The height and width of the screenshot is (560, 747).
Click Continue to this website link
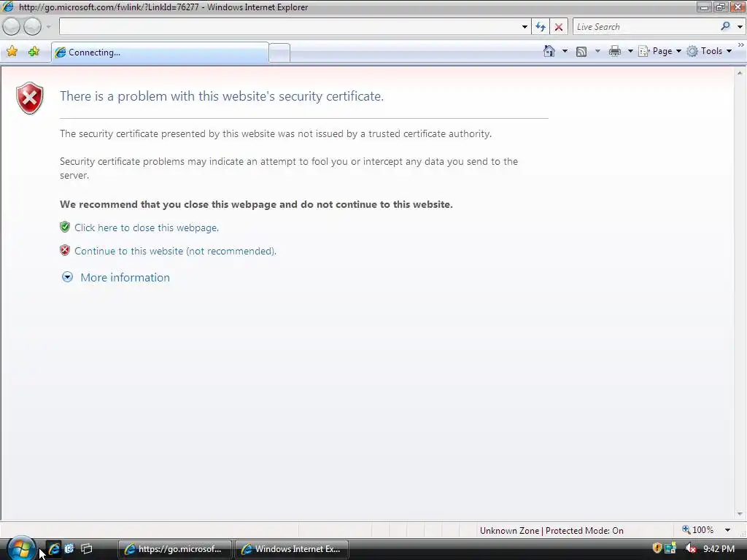coord(175,251)
